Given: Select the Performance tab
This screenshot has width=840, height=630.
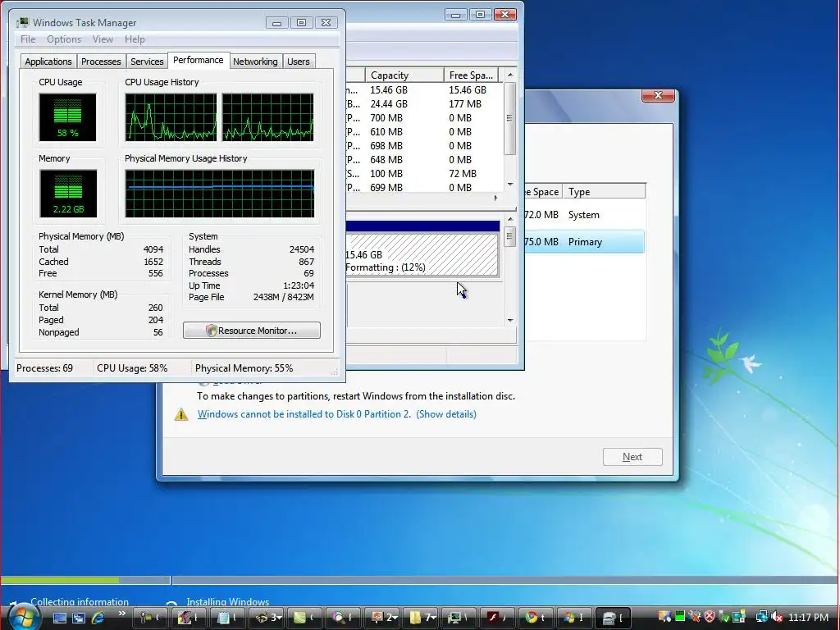Looking at the screenshot, I should 199,60.
